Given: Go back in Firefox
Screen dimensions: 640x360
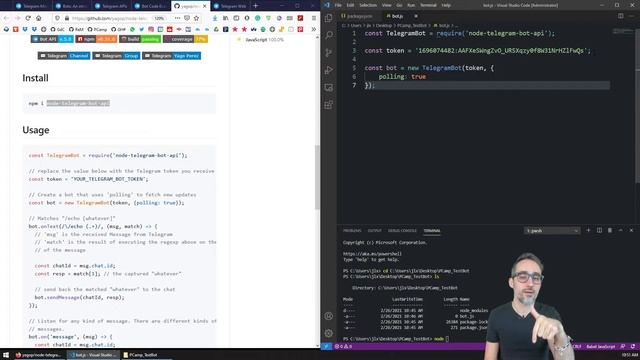Looking at the screenshot, I should click(6, 18).
